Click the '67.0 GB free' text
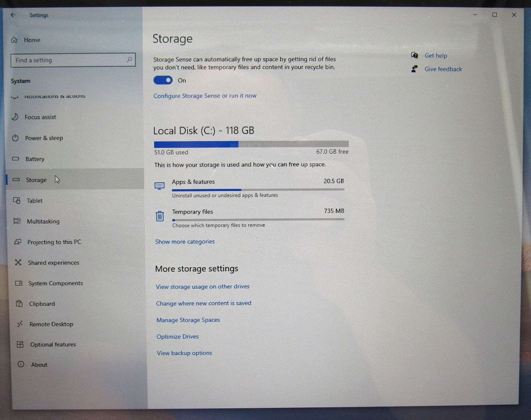 click(332, 151)
